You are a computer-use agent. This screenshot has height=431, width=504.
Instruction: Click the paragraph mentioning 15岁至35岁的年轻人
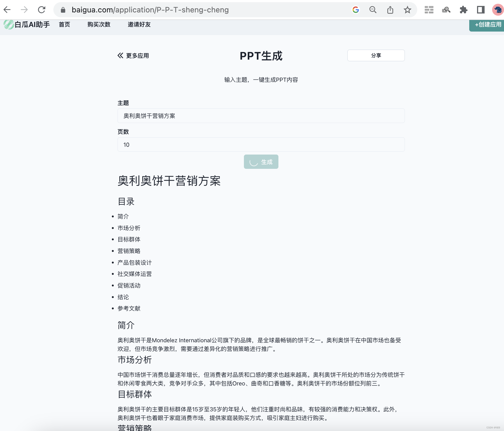(258, 414)
